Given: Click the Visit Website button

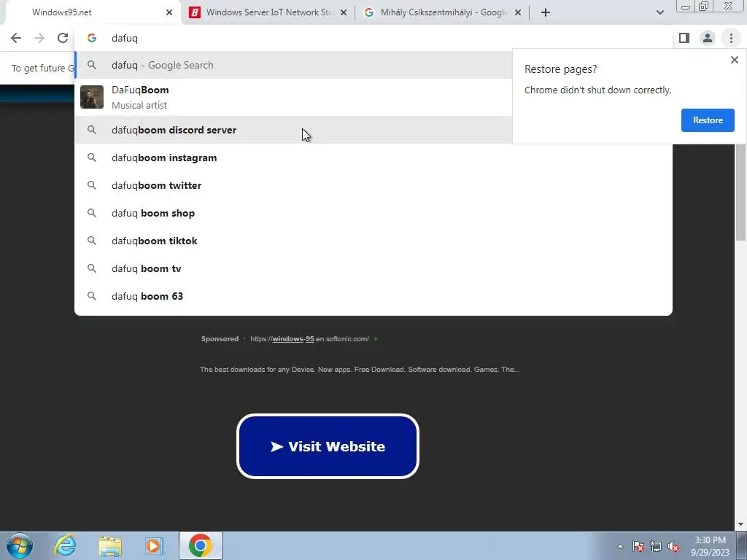Looking at the screenshot, I should click(x=328, y=446).
